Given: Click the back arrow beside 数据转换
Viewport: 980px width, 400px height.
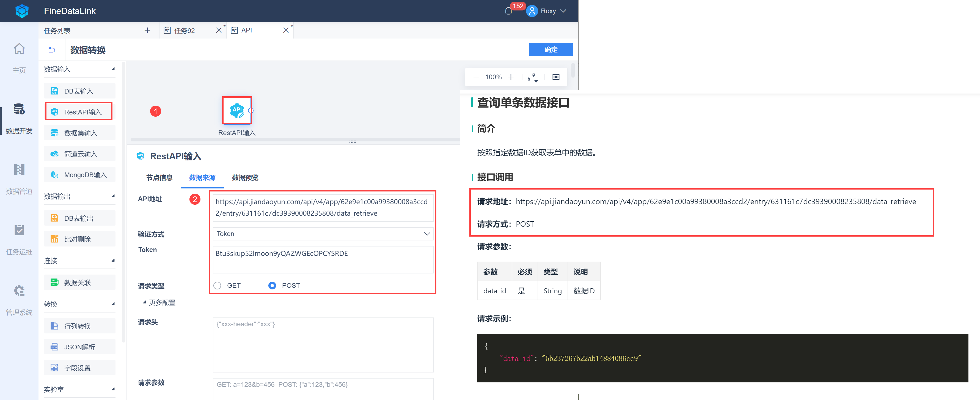Looking at the screenshot, I should pyautogui.click(x=52, y=50).
